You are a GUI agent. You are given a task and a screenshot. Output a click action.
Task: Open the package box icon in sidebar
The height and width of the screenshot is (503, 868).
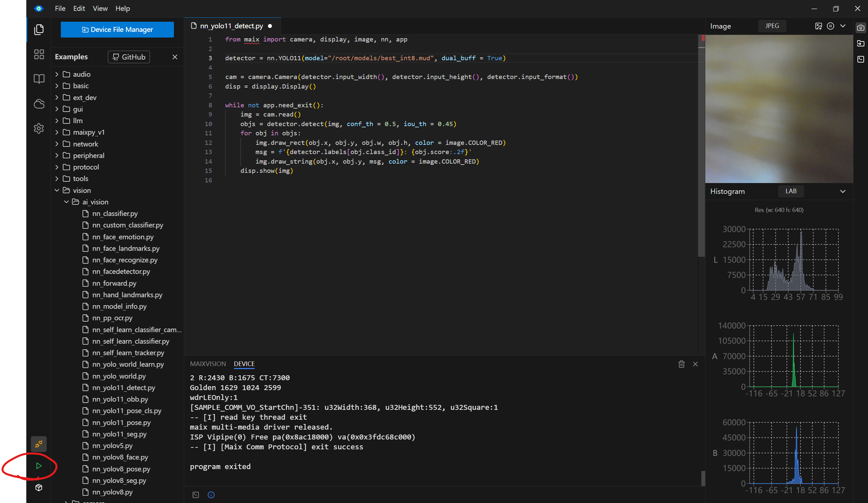(38, 488)
